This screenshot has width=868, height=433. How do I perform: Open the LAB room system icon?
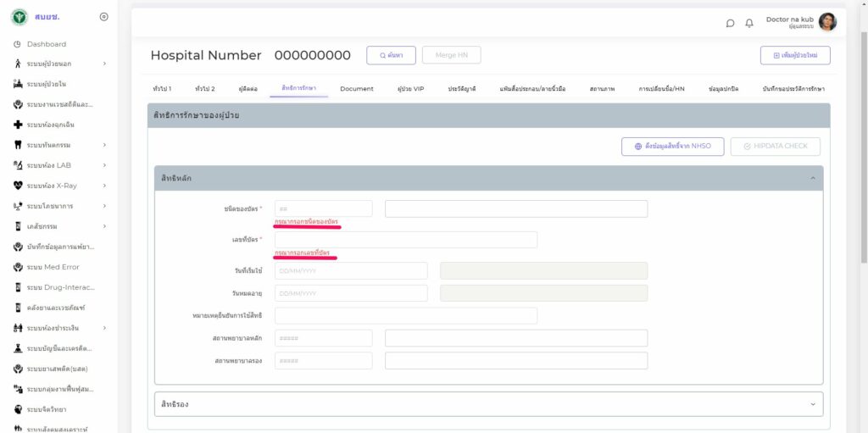coord(18,165)
